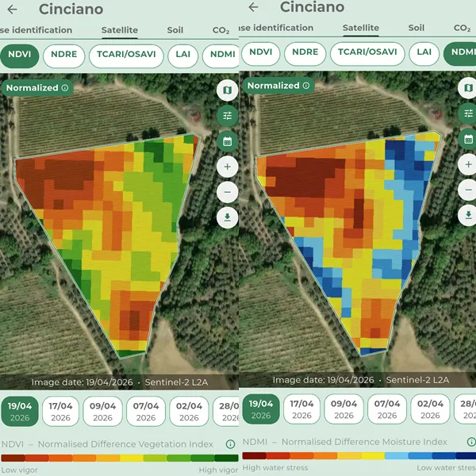Image resolution: width=476 pixels, height=476 pixels.
Task: Open disease identification tab in left screen
Action: (36, 30)
